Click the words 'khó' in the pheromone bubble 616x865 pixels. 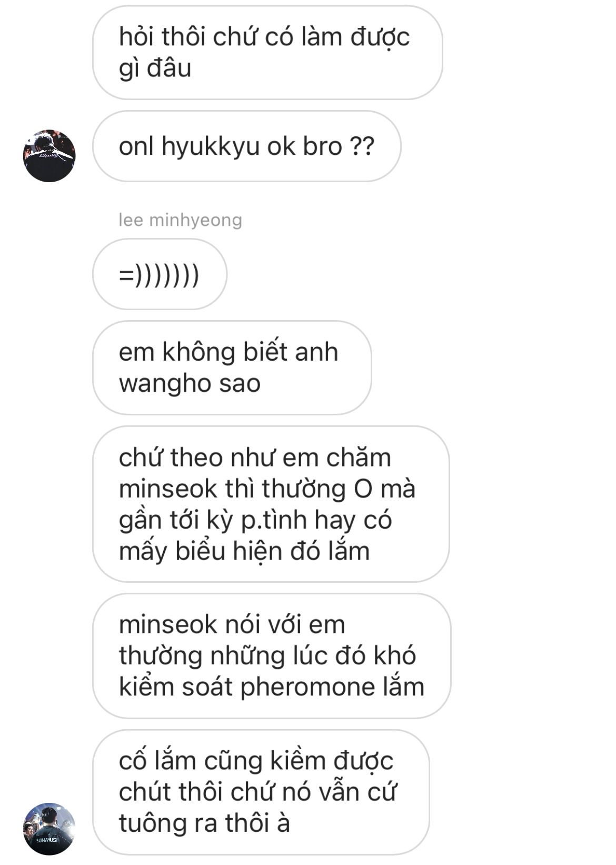395,655
